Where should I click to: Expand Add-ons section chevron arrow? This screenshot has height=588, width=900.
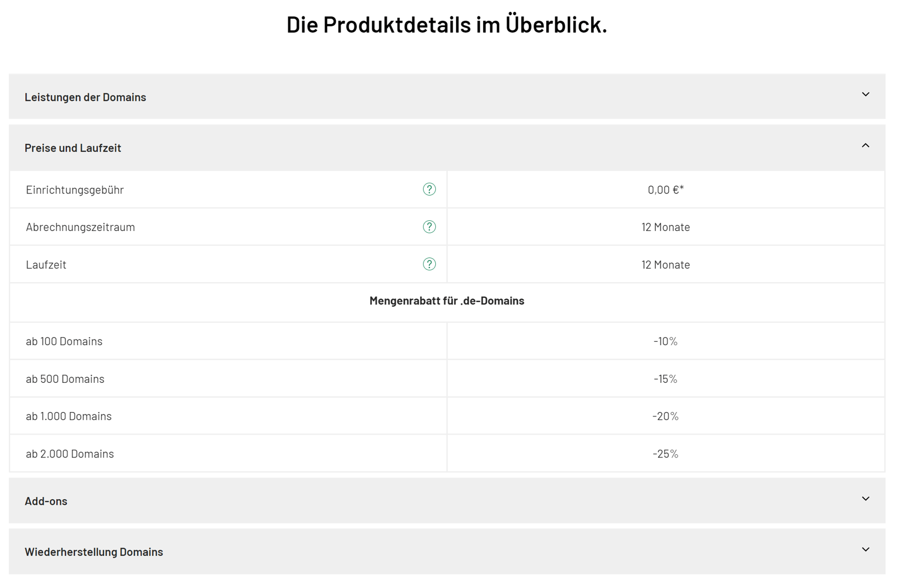(x=866, y=499)
